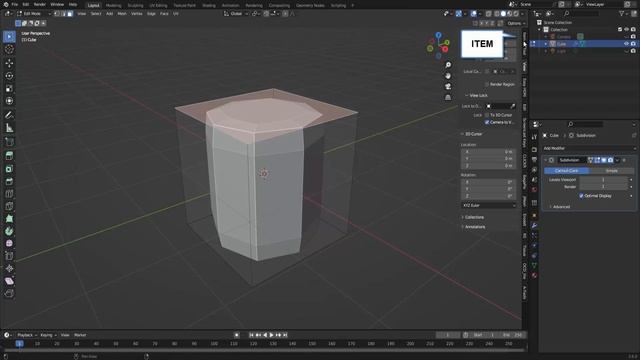Image resolution: width=640 pixels, height=360 pixels.
Task: Switch to the Modeling workspace tab
Action: [x=113, y=5]
